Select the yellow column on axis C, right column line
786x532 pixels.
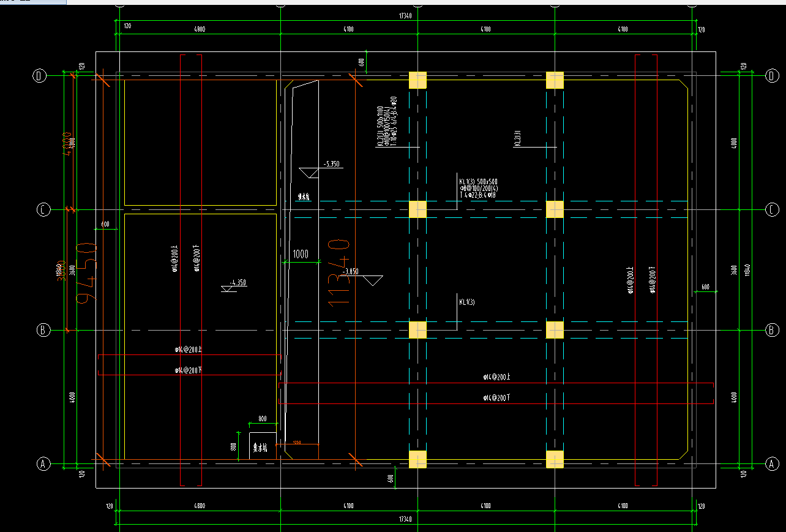point(555,209)
